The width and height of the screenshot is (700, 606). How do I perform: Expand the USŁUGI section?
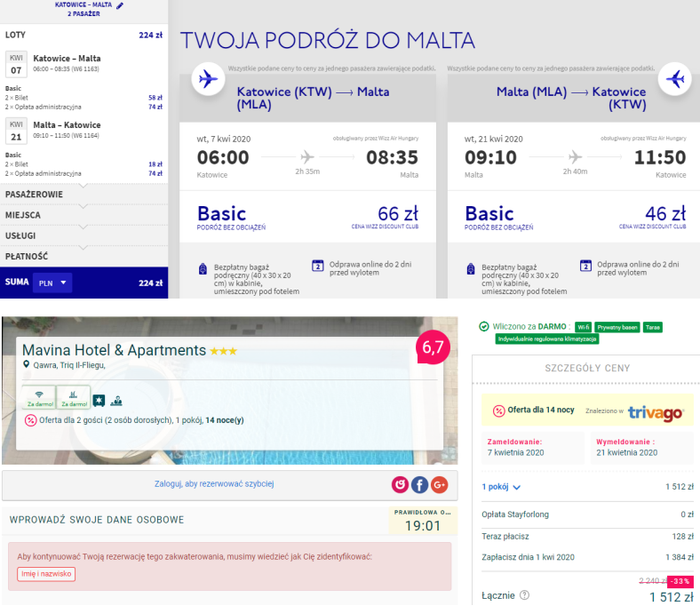[x=84, y=235]
